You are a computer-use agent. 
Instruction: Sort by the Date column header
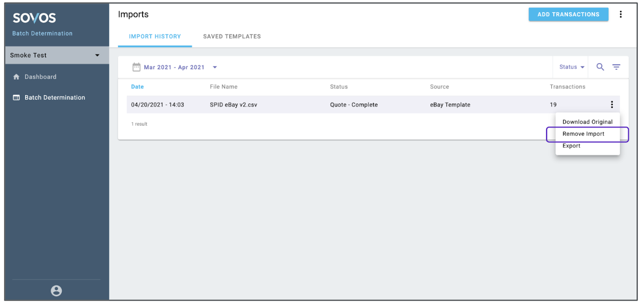click(137, 87)
